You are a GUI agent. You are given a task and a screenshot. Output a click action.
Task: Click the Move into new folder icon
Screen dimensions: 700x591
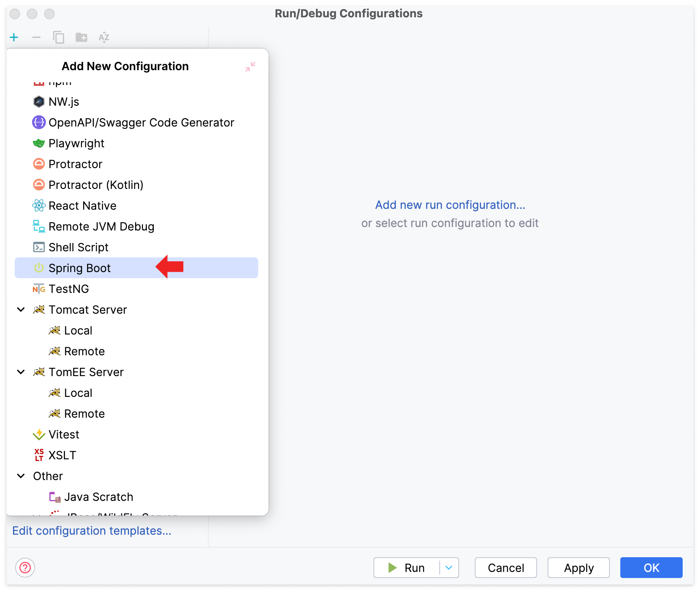81,37
